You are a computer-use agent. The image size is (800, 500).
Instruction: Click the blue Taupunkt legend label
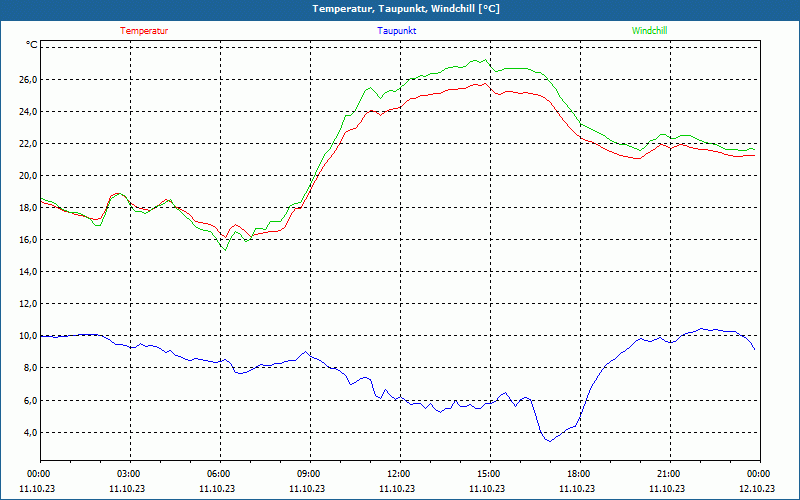click(x=396, y=31)
